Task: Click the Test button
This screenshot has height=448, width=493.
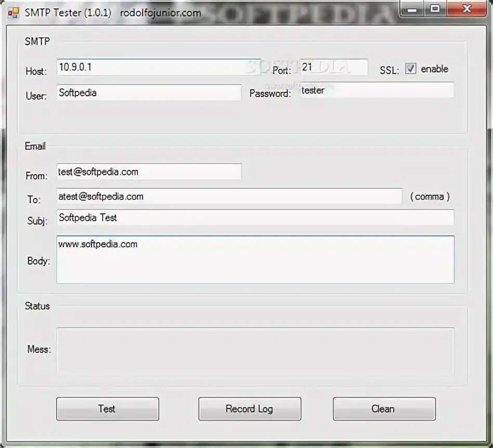Action: coord(108,409)
